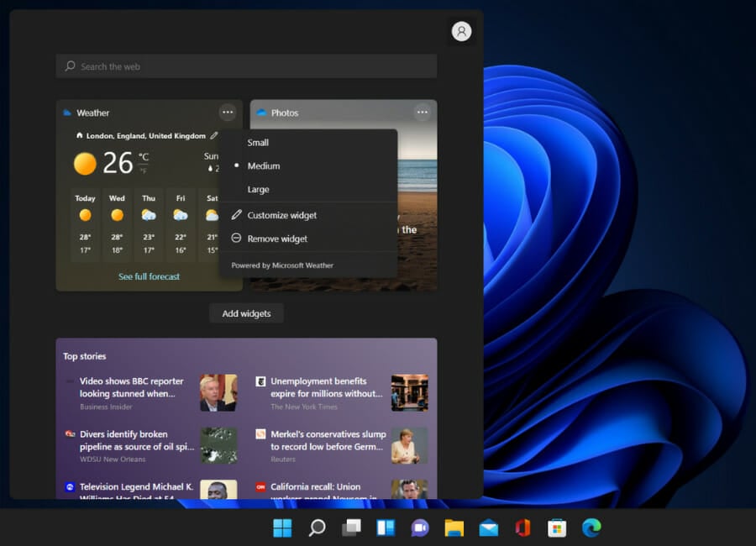
Task: Open the Chat app from the taskbar
Action: 419,528
